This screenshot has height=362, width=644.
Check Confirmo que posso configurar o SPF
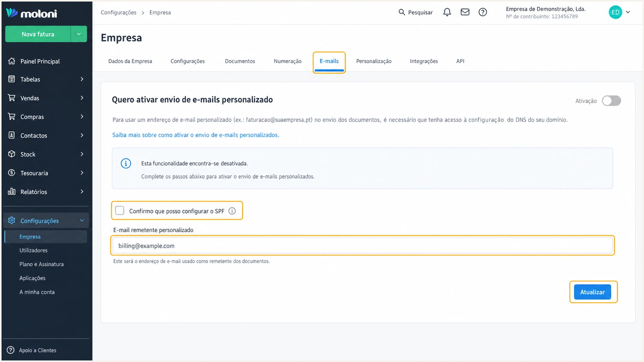tap(120, 210)
